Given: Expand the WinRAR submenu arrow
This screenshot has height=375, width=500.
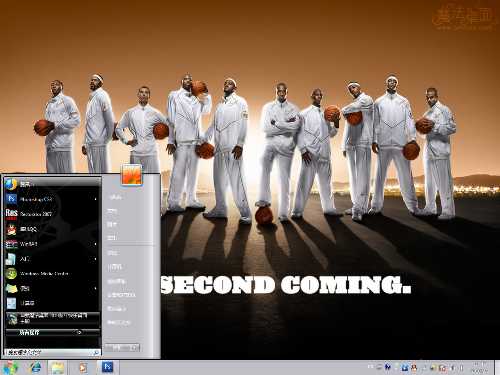Looking at the screenshot, I should pos(96,244).
